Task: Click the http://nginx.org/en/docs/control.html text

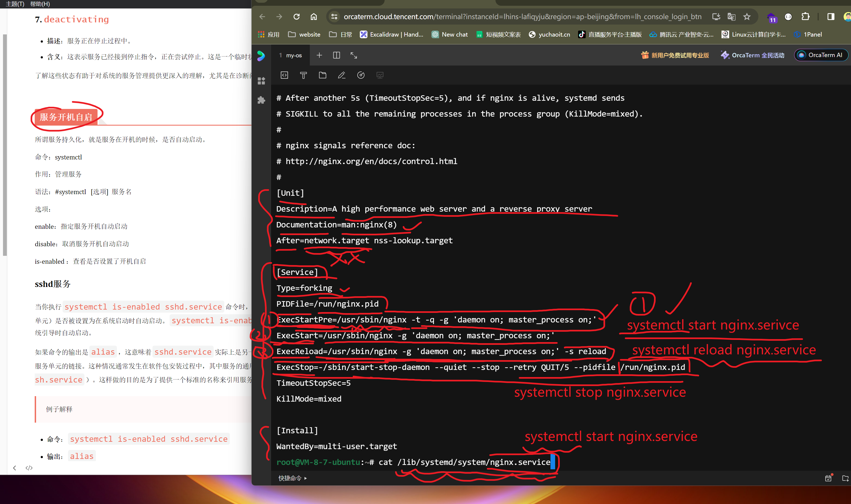Action: click(x=371, y=161)
